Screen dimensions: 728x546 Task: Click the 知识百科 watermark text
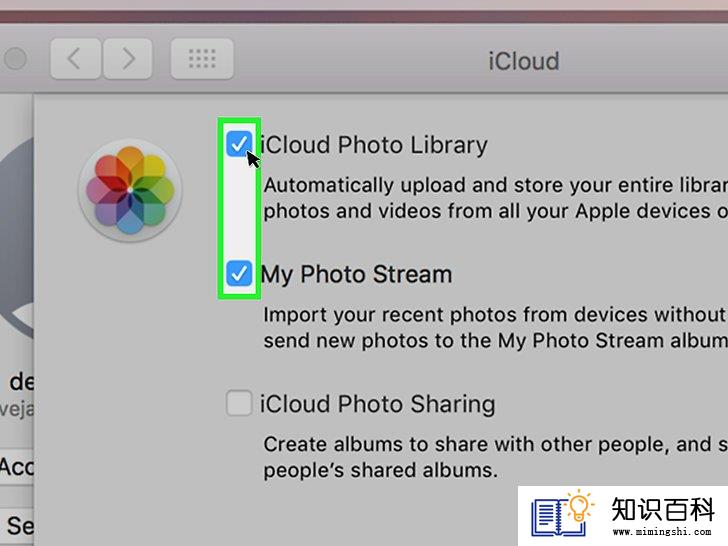pos(663,509)
